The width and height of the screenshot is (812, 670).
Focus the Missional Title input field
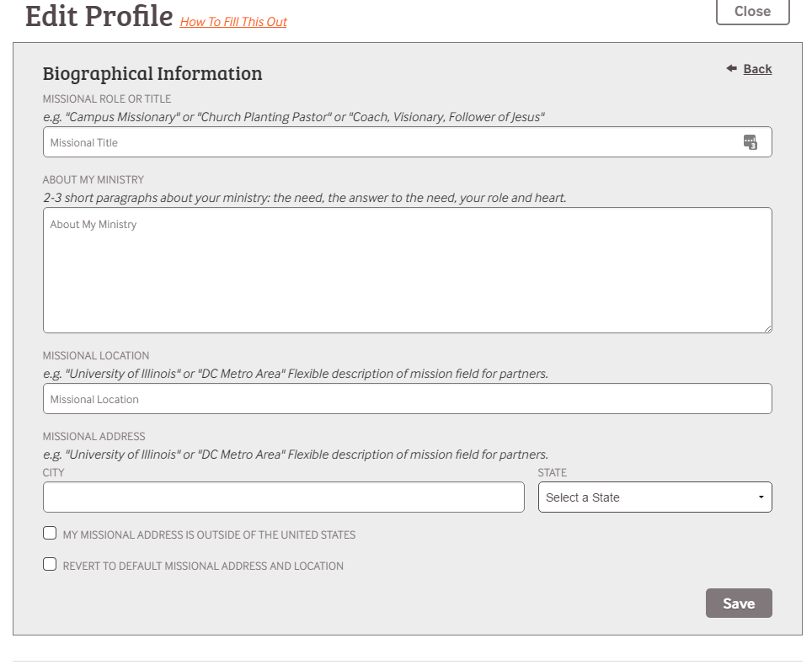(x=387, y=142)
